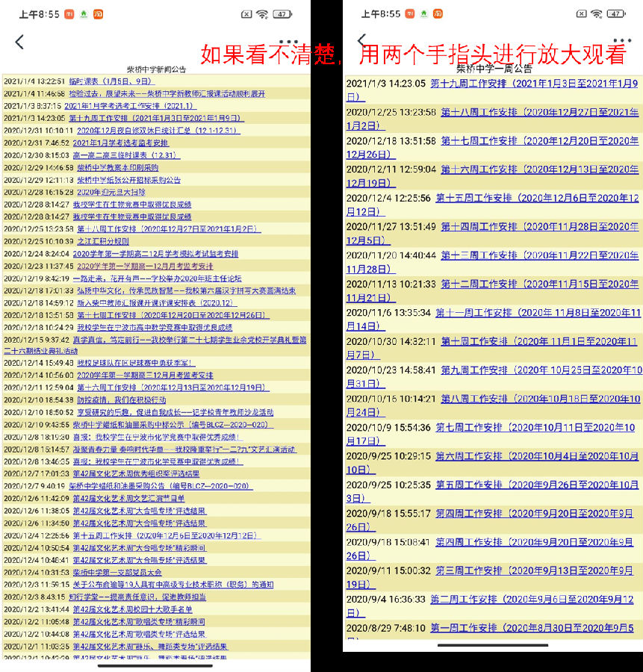
Task: Open the 2020年迎元旦大扫除 link
Action: 111,192
